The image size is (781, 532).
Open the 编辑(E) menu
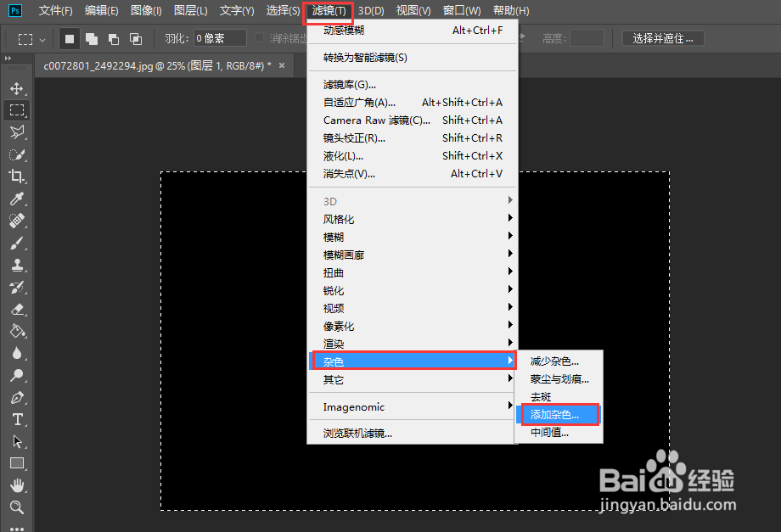[102, 10]
